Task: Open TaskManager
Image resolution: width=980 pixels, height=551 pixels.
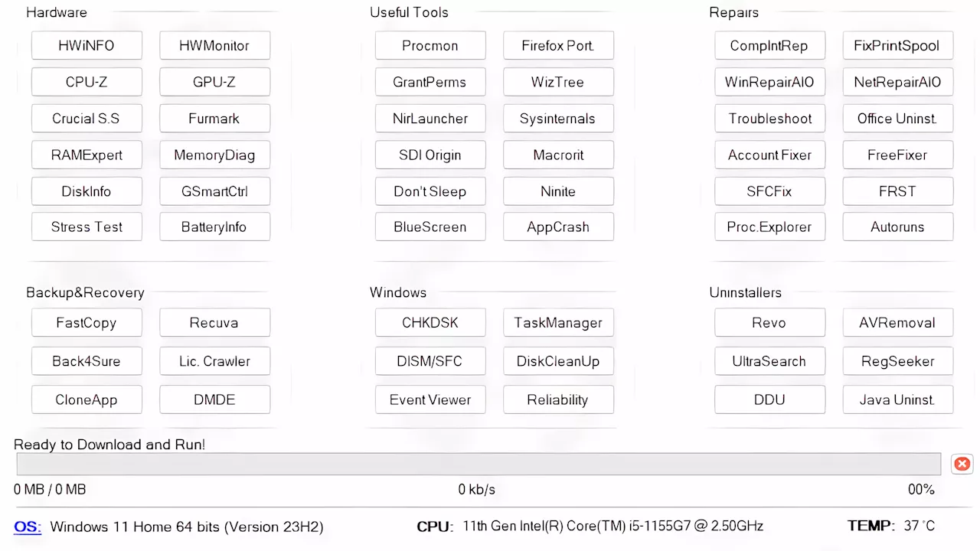Action: click(x=558, y=322)
